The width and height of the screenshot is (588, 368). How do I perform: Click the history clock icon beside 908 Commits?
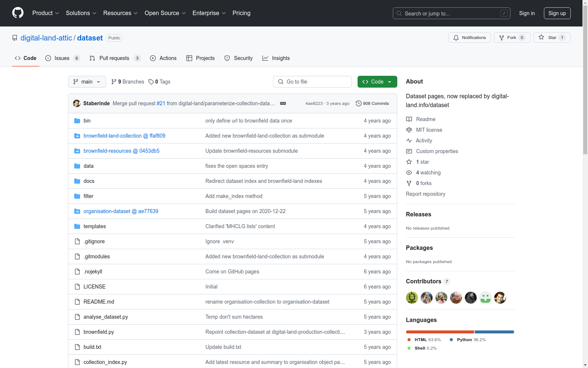pyautogui.click(x=359, y=103)
